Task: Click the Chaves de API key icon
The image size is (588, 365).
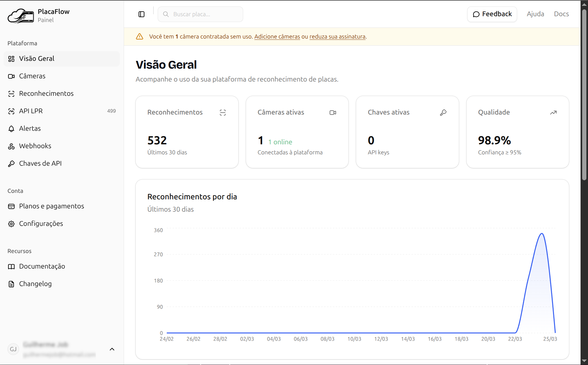Action: point(11,164)
